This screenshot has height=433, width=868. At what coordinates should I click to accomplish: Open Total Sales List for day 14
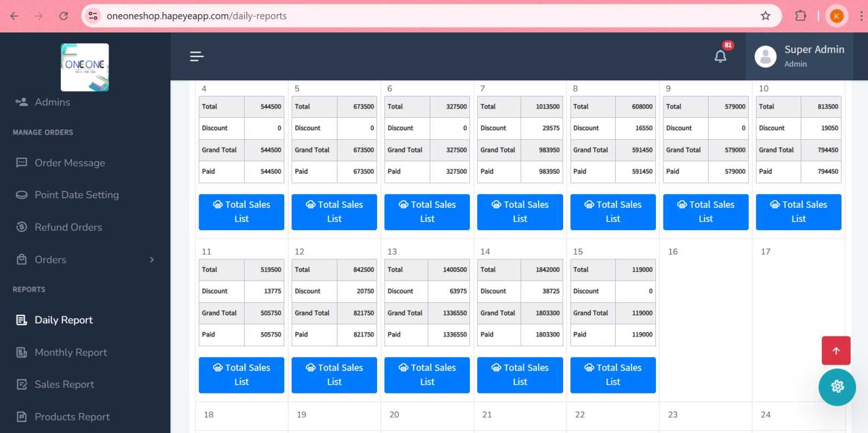(x=520, y=375)
